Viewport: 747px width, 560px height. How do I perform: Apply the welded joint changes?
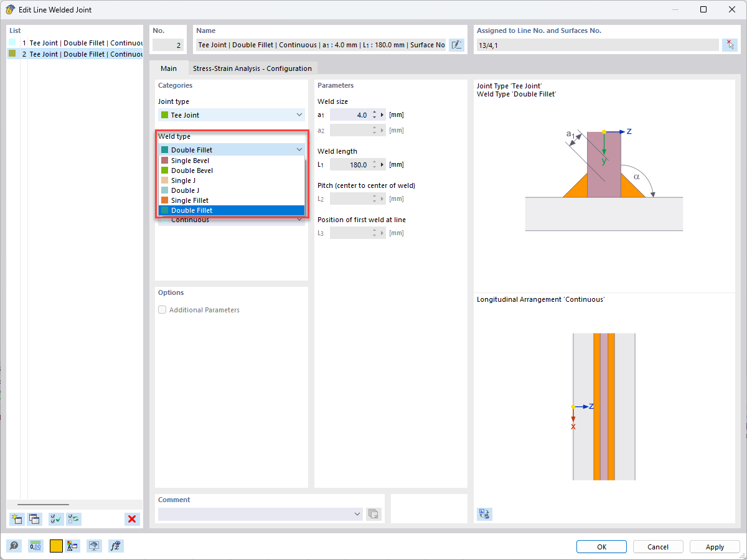click(714, 546)
